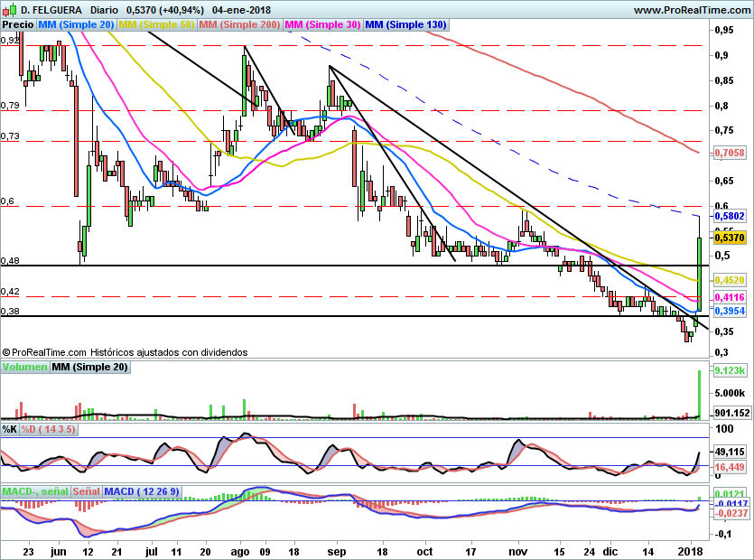Click the 0,7058 moving average value tag
The width and height of the screenshot is (754, 560).
click(x=728, y=154)
